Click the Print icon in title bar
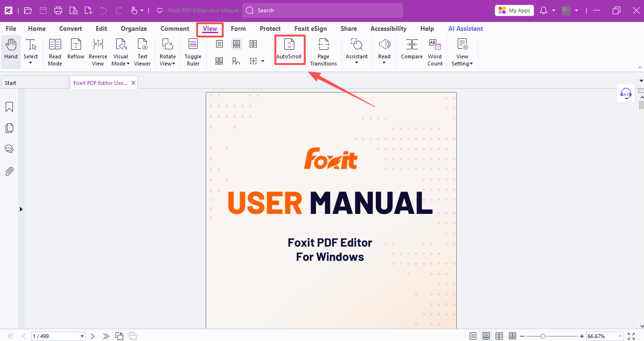 click(x=58, y=10)
